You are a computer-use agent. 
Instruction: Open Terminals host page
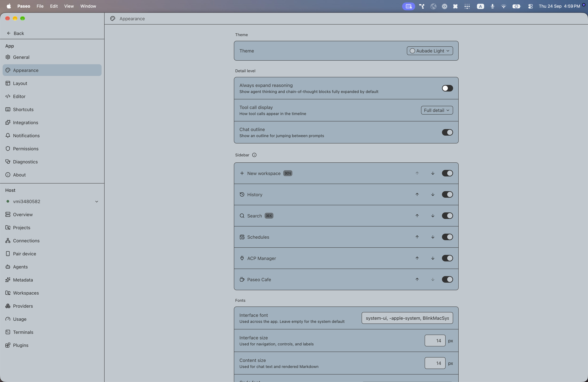52,332
